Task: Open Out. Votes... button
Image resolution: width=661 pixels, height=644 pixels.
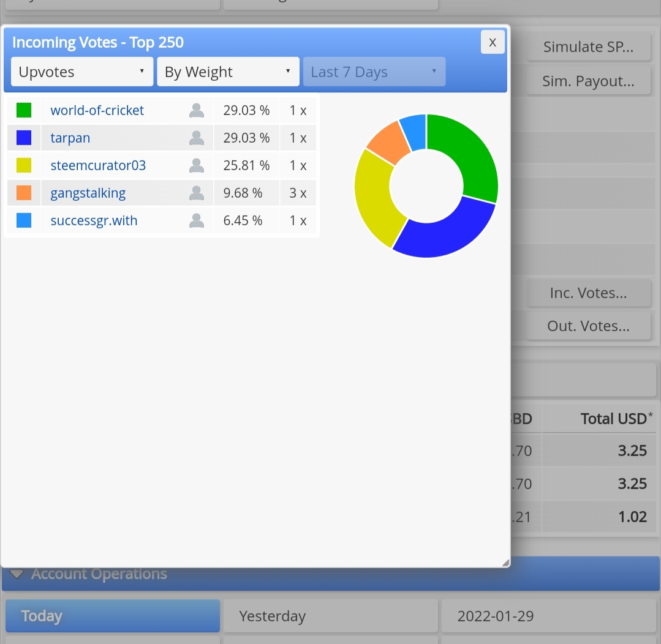Action: pos(588,326)
